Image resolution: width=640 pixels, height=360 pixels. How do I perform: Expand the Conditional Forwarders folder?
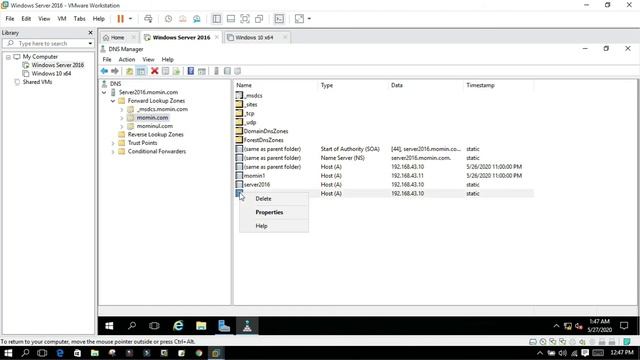pos(113,152)
